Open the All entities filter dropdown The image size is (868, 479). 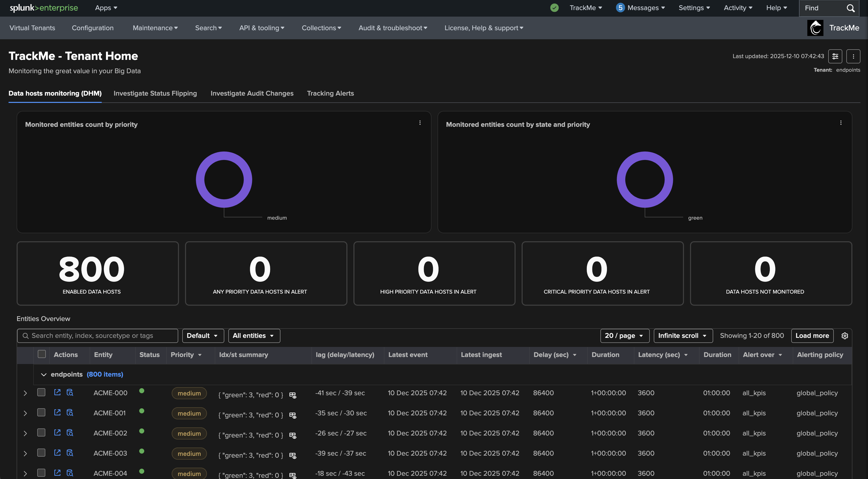click(254, 336)
